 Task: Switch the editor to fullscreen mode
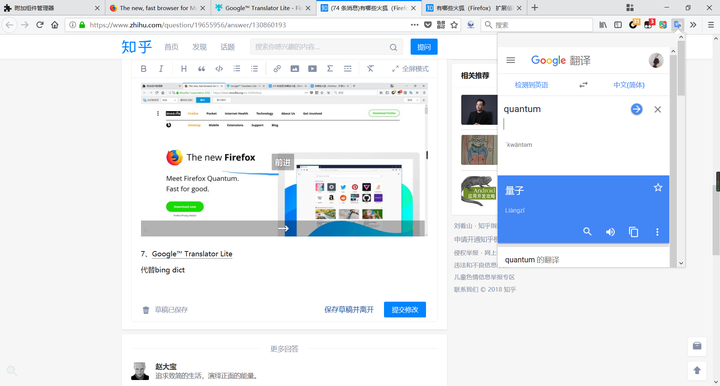coord(410,69)
